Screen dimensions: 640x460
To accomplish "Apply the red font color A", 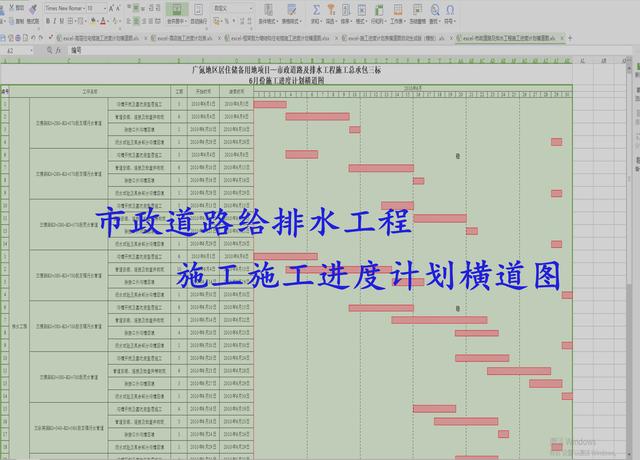I will 103,21.
